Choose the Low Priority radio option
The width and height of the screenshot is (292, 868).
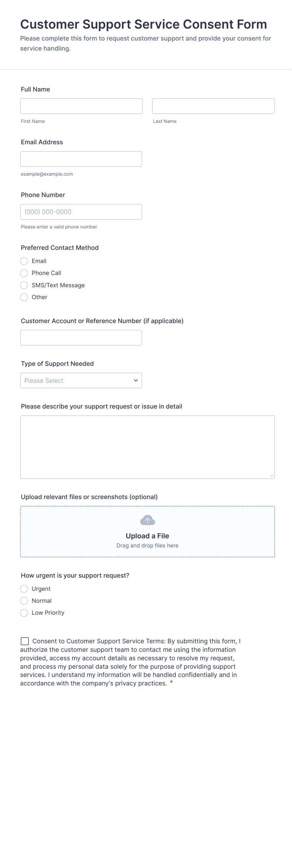(x=24, y=613)
